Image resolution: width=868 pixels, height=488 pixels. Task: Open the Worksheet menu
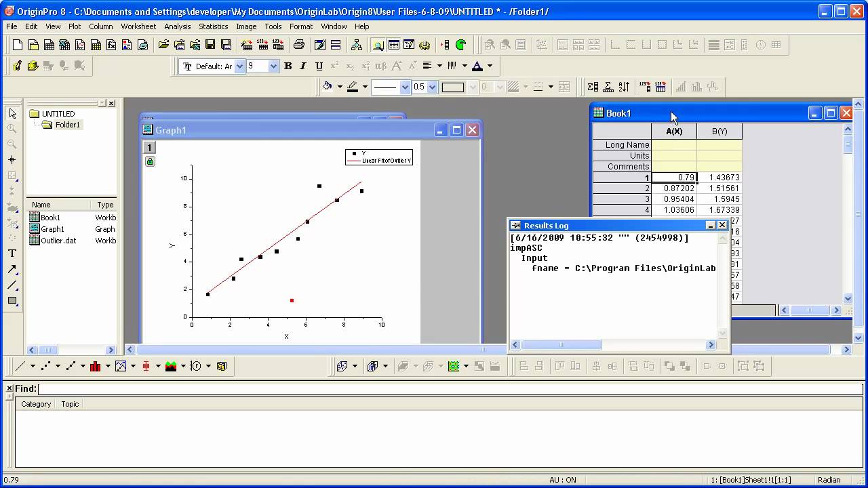click(138, 26)
